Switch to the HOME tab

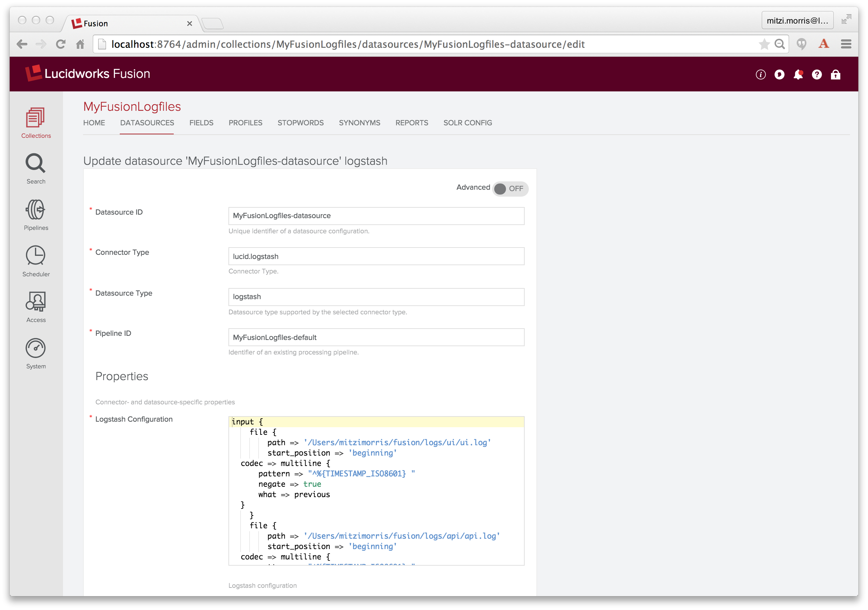click(94, 123)
